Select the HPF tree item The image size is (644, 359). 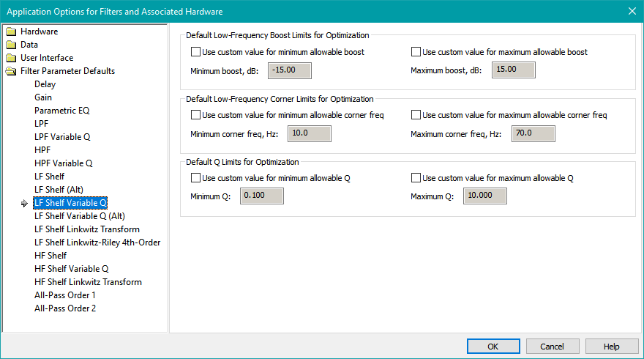(42, 150)
